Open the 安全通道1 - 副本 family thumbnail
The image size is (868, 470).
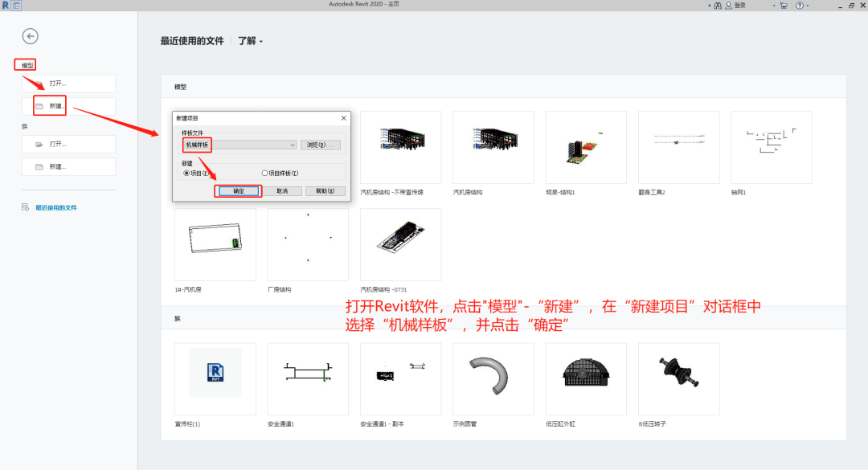401,378
